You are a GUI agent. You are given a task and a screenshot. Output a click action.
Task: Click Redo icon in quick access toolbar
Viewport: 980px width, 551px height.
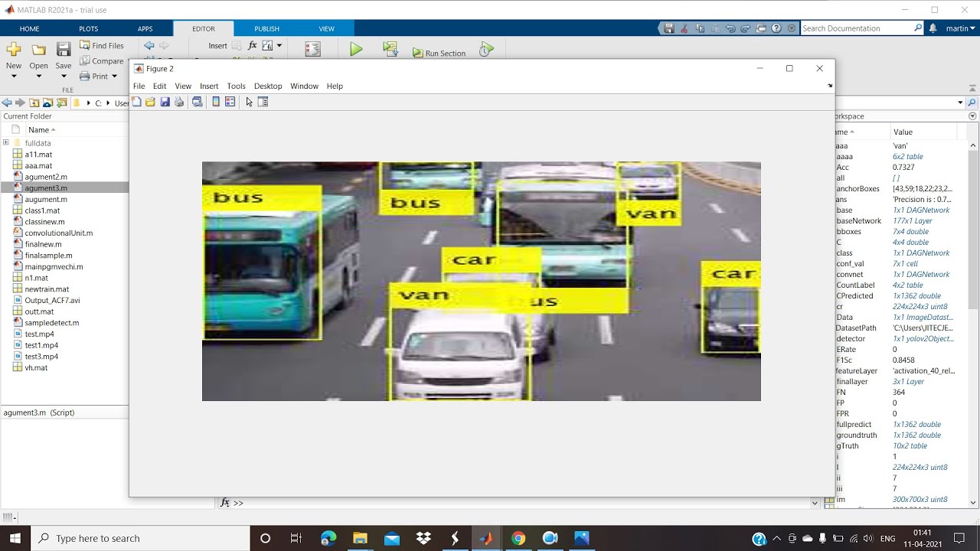coord(746,28)
